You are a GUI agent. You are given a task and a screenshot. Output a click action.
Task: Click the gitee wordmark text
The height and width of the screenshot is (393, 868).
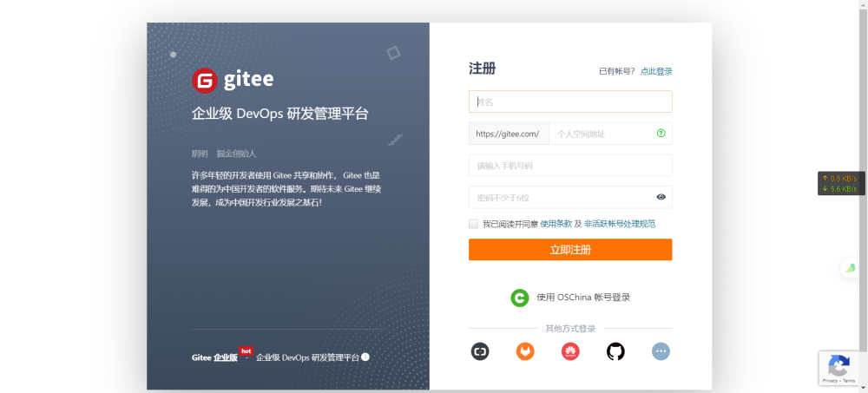point(248,80)
